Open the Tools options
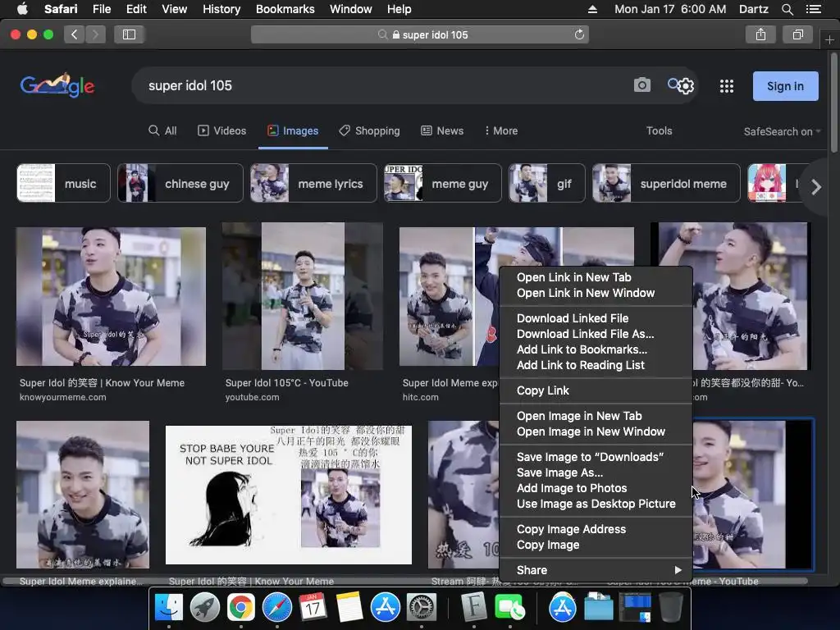This screenshot has width=840, height=630. point(659,130)
